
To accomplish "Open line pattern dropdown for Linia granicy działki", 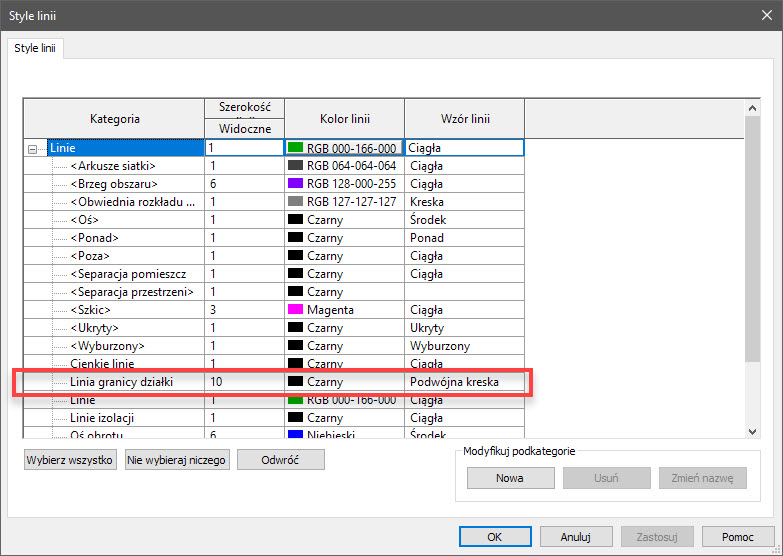I will [464, 382].
